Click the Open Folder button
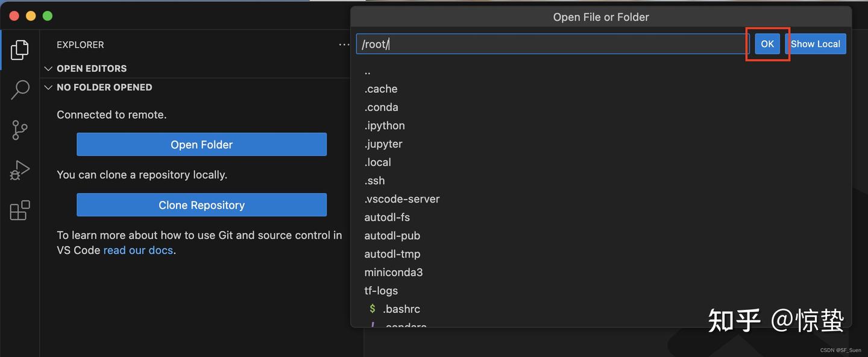The image size is (868, 357). (x=201, y=145)
